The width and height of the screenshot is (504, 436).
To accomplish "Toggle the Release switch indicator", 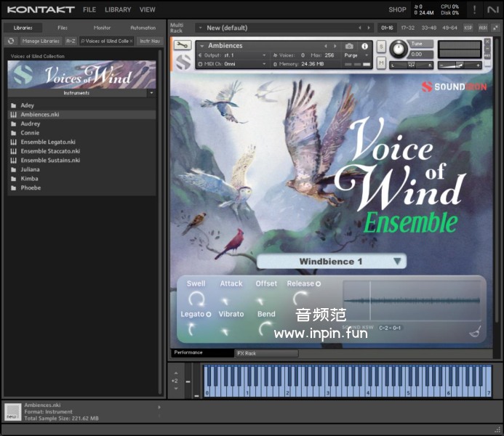I will click(x=319, y=284).
